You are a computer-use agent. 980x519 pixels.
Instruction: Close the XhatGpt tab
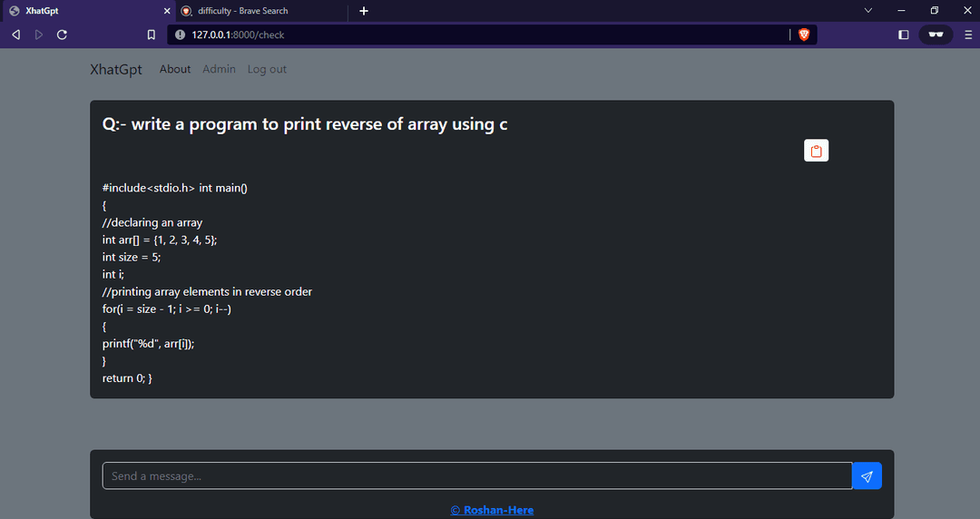(x=167, y=11)
